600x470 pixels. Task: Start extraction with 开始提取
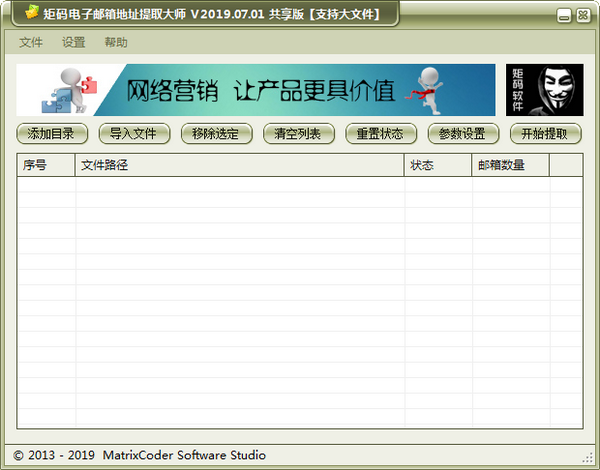pyautogui.click(x=545, y=134)
